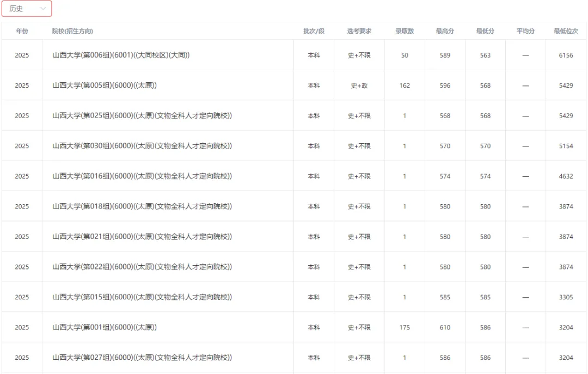
Task: Click lowest rank 4632
Action: [x=566, y=176]
